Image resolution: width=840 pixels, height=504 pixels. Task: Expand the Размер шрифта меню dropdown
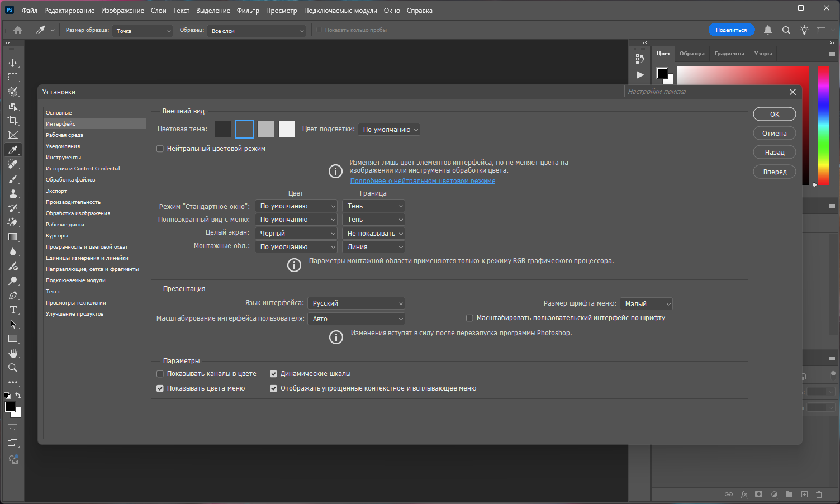[647, 304]
